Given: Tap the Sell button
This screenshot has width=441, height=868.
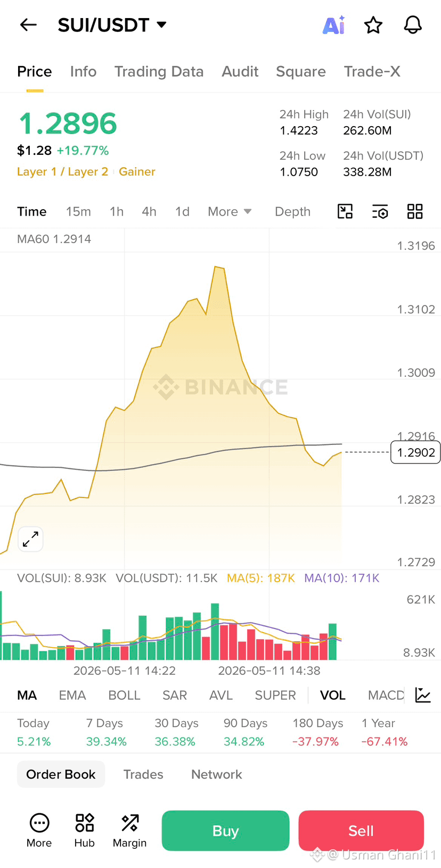Looking at the screenshot, I should (x=361, y=831).
